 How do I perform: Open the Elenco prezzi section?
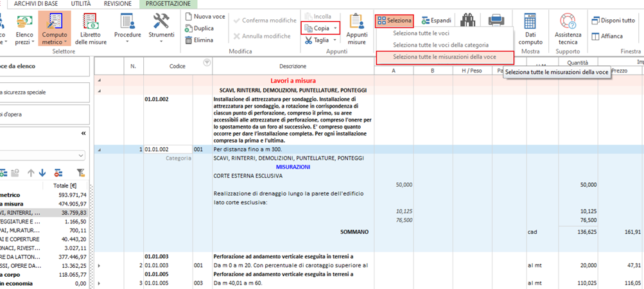click(24, 28)
